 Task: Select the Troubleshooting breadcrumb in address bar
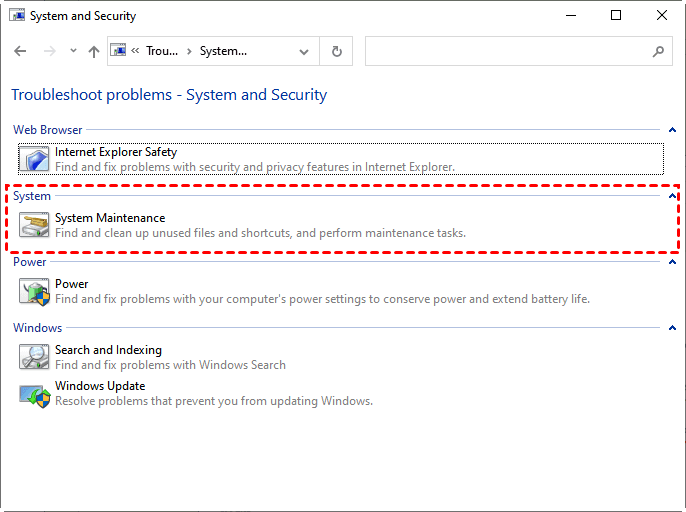coord(161,51)
